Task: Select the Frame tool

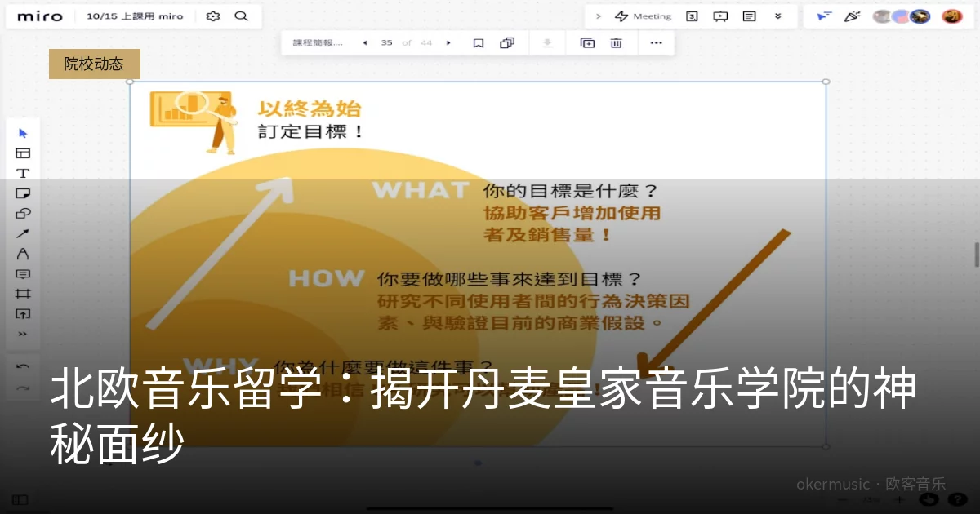Action: pyautogui.click(x=23, y=294)
